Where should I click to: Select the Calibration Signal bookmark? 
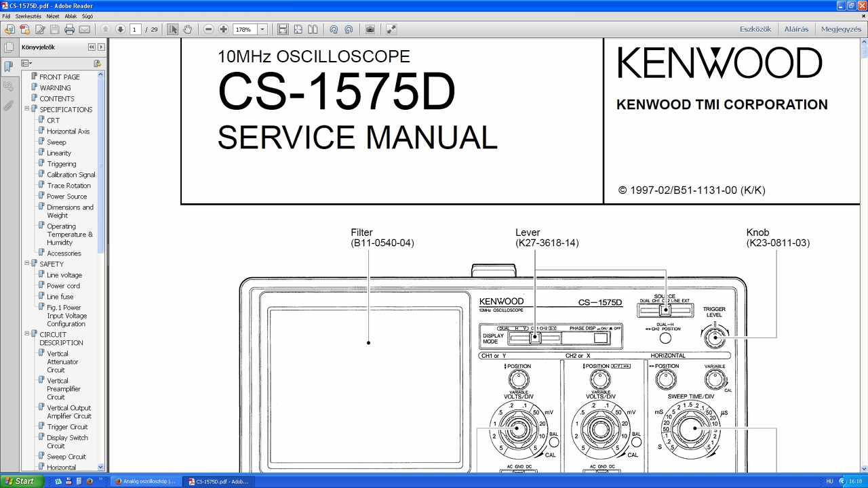point(71,174)
